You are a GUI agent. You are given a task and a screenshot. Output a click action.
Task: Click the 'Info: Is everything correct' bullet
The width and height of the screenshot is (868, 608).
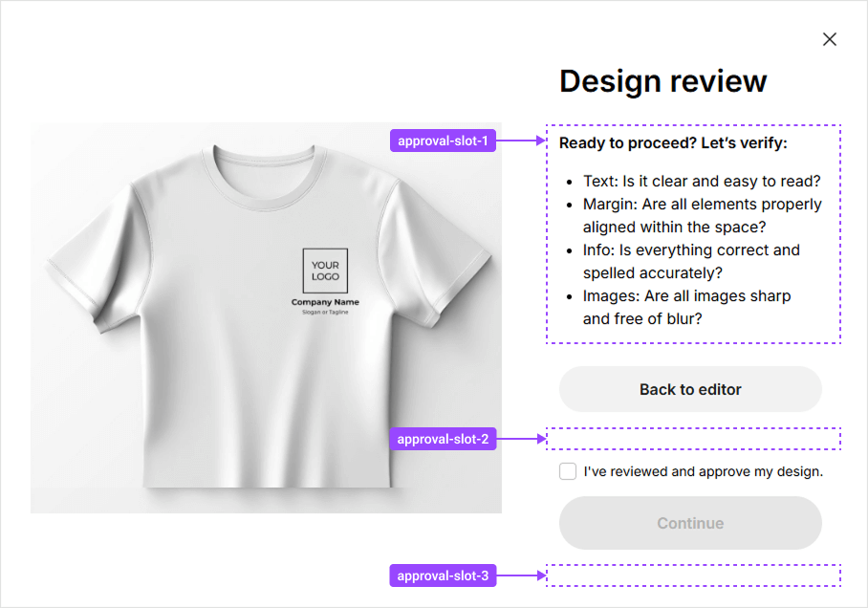click(691, 261)
